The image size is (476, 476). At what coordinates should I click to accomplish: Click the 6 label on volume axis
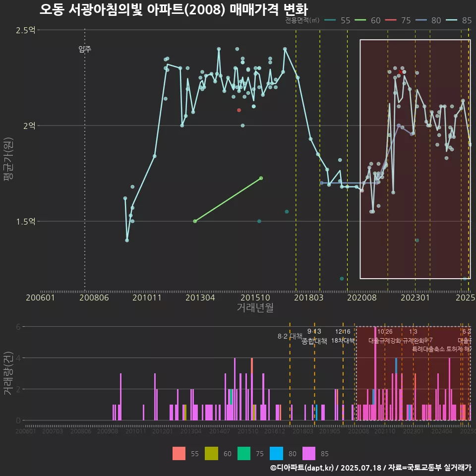(18, 327)
